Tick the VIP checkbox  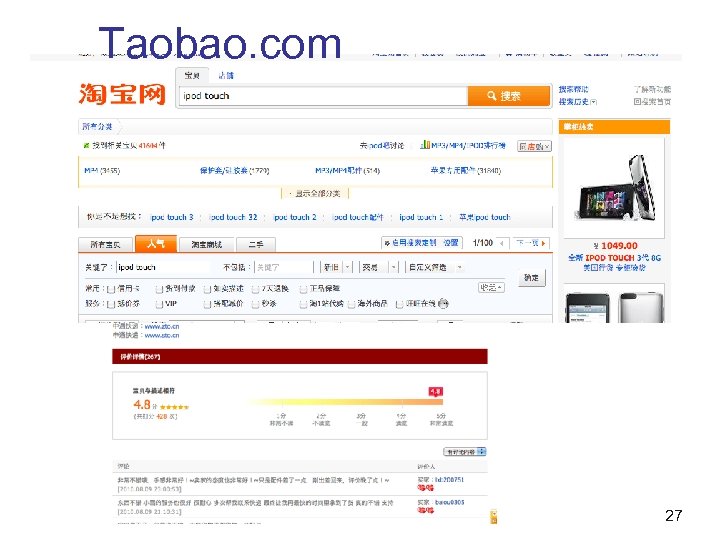[x=159, y=304]
